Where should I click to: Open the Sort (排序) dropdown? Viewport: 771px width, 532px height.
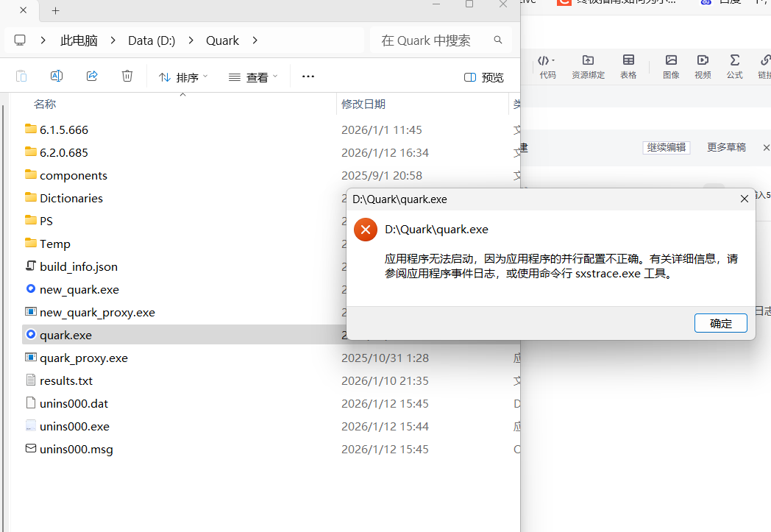(x=183, y=77)
